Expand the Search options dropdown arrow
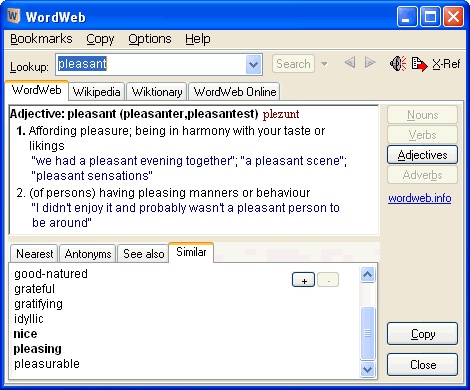The height and width of the screenshot is (390, 470). coord(324,64)
